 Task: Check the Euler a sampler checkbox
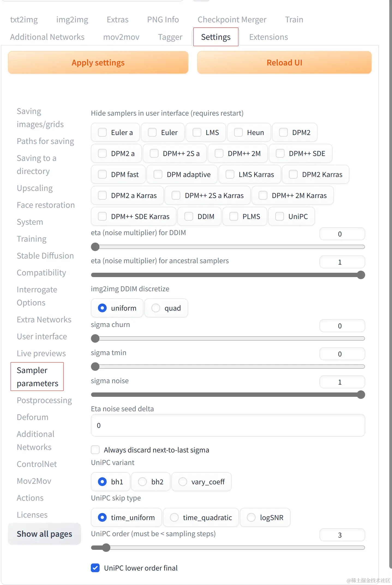pyautogui.click(x=102, y=133)
